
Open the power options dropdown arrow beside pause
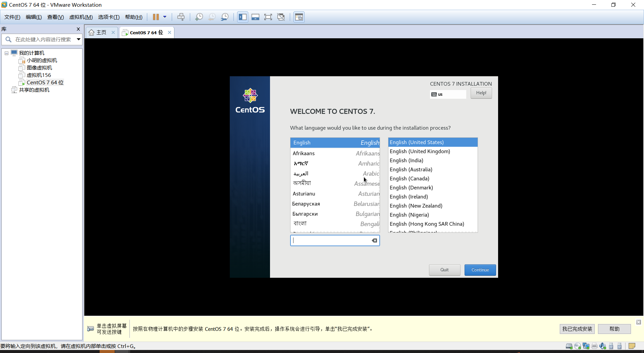[x=165, y=17]
